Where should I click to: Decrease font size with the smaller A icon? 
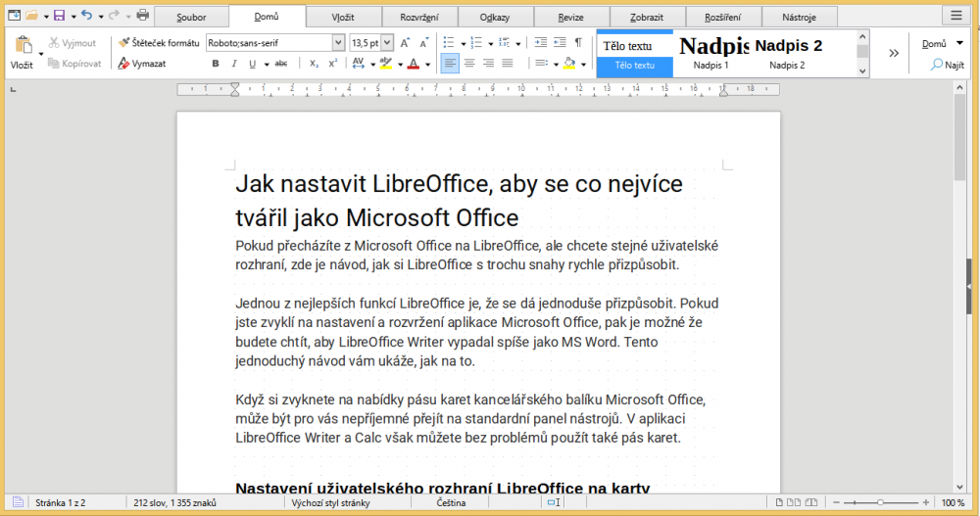(x=423, y=43)
